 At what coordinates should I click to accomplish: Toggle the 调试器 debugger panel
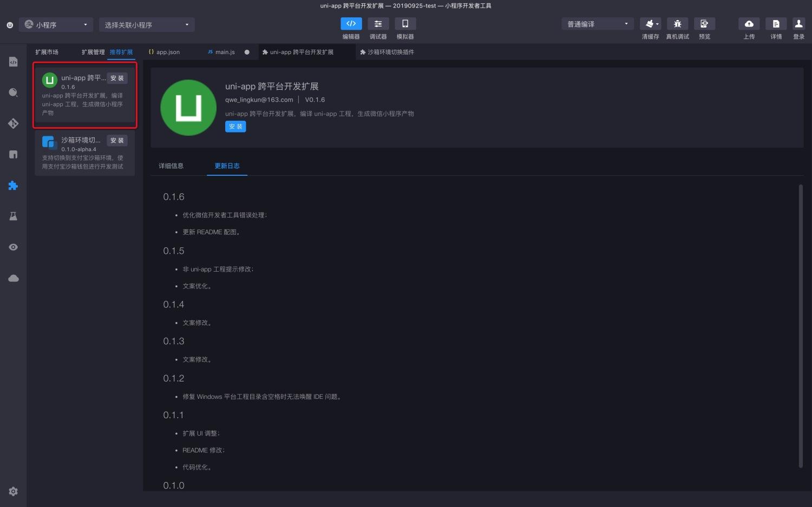[x=378, y=24]
